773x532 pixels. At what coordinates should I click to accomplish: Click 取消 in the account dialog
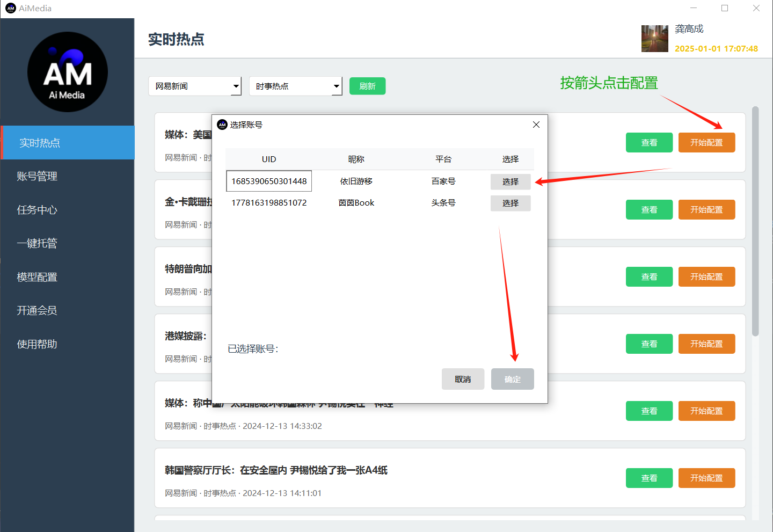[463, 379]
